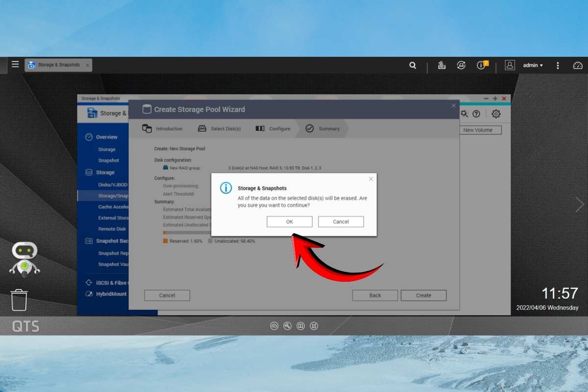Open the resource dashboard gauge icon

click(x=578, y=65)
